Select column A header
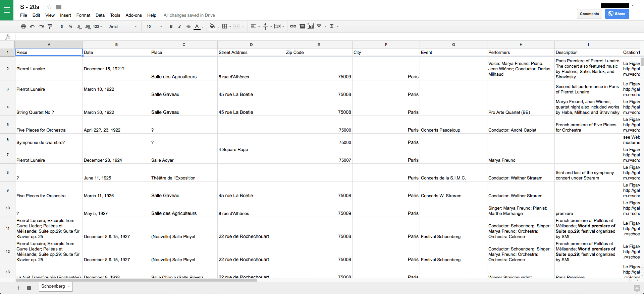Viewport: 644px width, 294px height. (49, 45)
